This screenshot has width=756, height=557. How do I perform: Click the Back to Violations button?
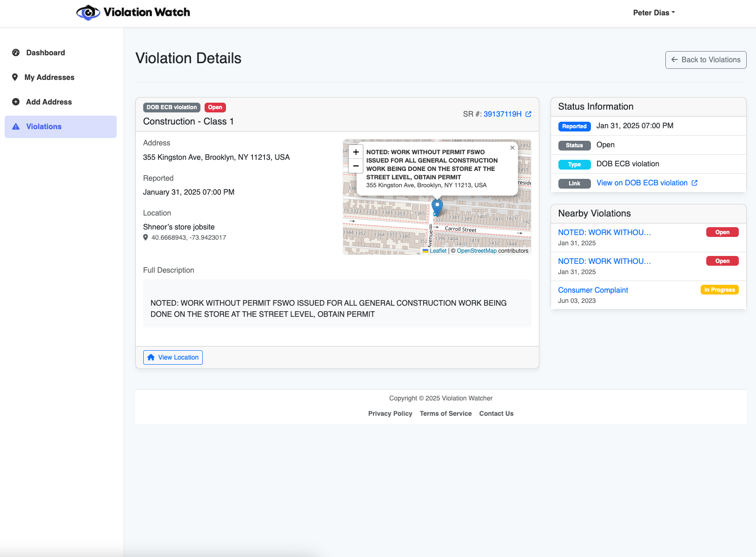(x=705, y=59)
